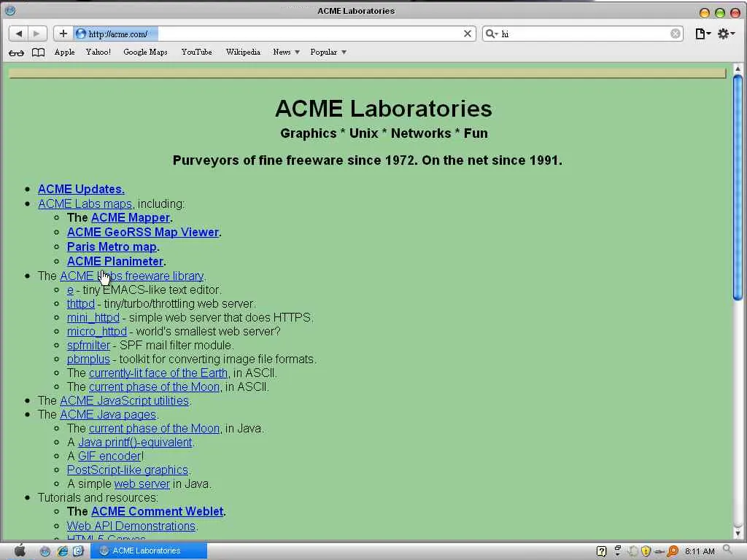Open Java current phase of the Moon link
The height and width of the screenshot is (560, 747).
click(155, 428)
